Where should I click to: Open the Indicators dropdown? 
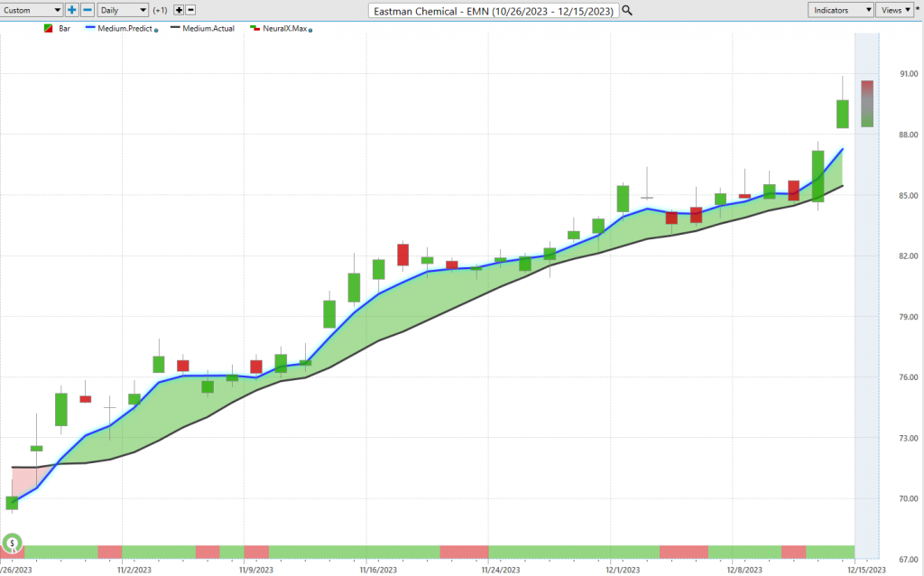pyautogui.click(x=840, y=10)
